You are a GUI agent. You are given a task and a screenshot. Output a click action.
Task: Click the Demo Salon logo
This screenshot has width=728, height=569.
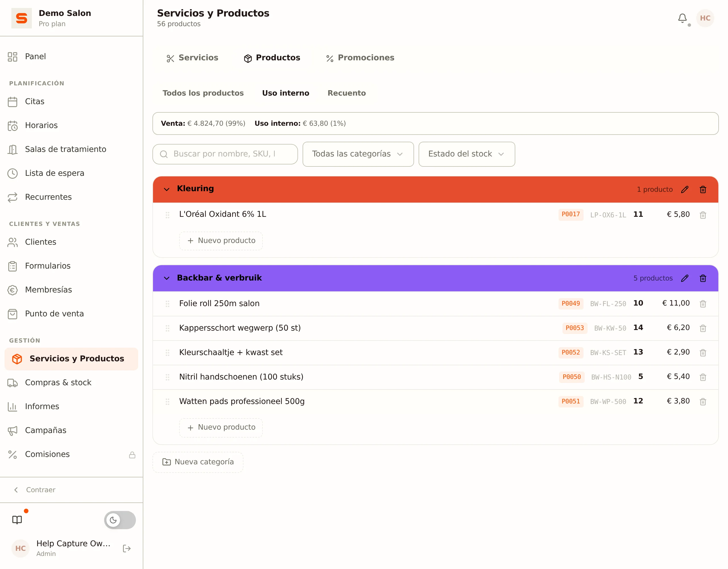21,18
